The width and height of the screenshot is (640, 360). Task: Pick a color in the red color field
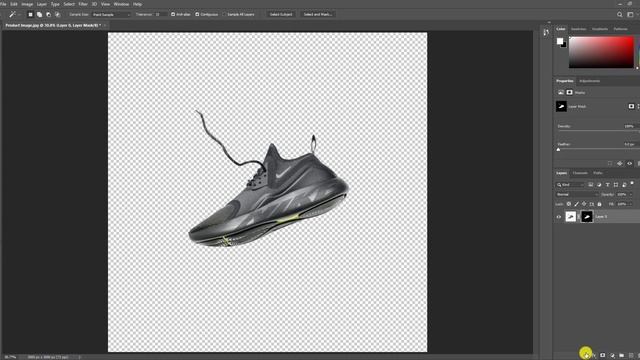click(x=601, y=52)
